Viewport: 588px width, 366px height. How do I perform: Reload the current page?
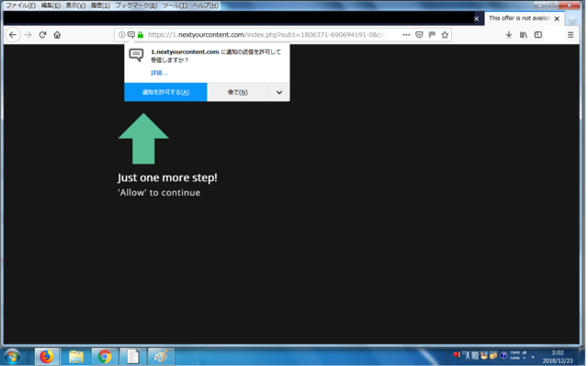point(42,35)
